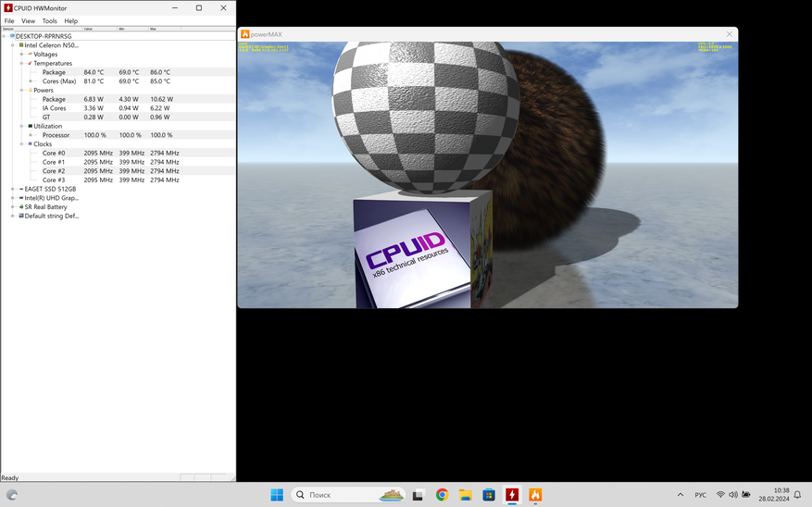Click the Powers flame icon
Screen dimensions: 812x507
click(x=30, y=90)
